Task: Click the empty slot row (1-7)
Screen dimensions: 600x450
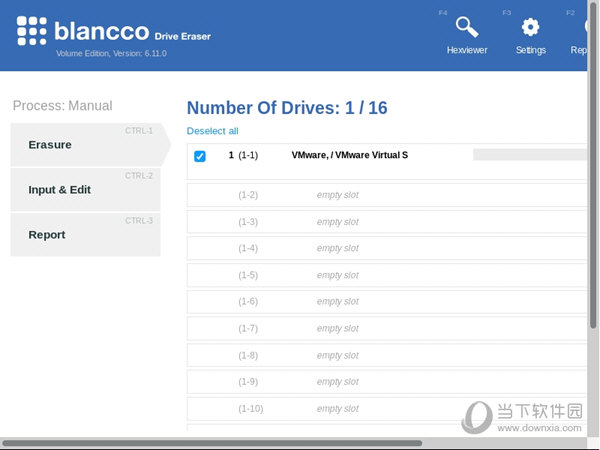Action: tap(387, 328)
